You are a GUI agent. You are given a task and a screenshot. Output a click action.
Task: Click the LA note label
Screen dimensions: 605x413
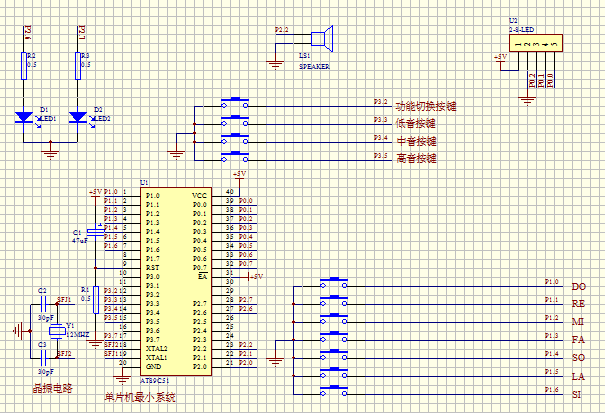pyautogui.click(x=578, y=376)
